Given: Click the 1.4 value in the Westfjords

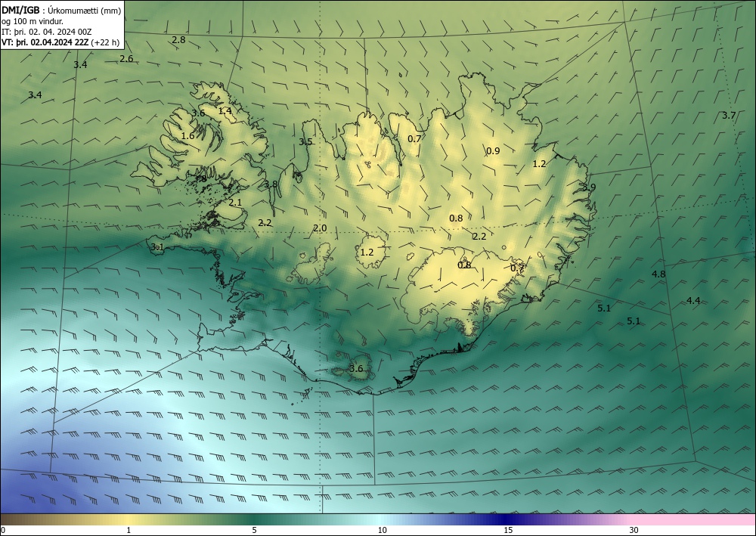Looking at the screenshot, I should point(225,111).
